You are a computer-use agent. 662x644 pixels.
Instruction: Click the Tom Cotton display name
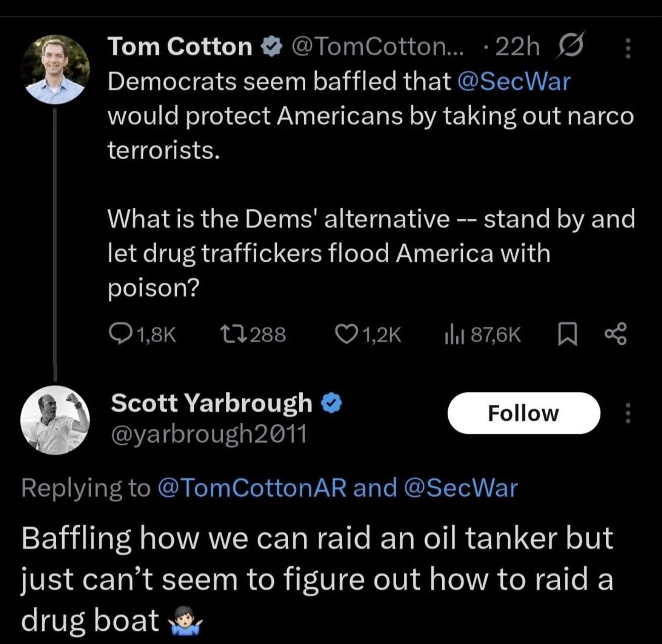tap(180, 47)
